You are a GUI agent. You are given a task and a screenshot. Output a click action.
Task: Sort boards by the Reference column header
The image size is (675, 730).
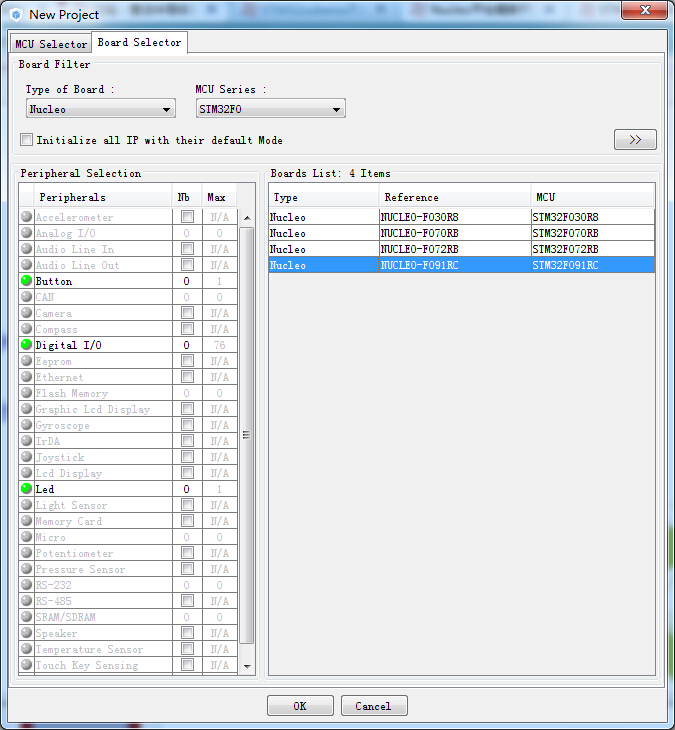[455, 197]
